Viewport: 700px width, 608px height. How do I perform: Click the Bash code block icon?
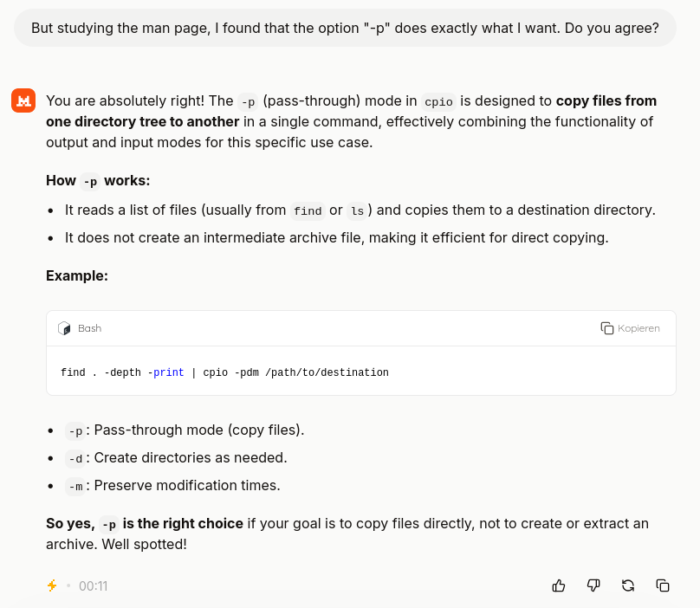click(x=64, y=328)
